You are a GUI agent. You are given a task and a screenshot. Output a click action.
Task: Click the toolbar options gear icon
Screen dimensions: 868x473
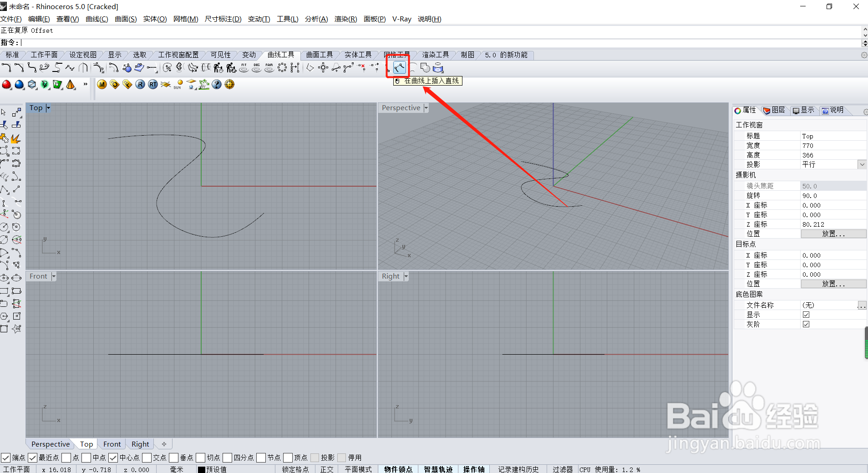coord(864,55)
